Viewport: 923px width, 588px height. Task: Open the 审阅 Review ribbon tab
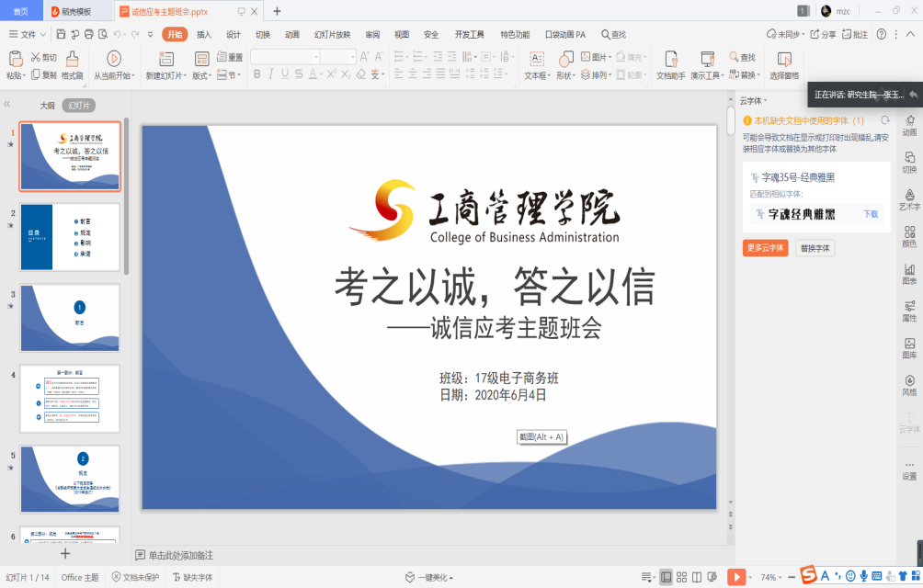point(372,34)
